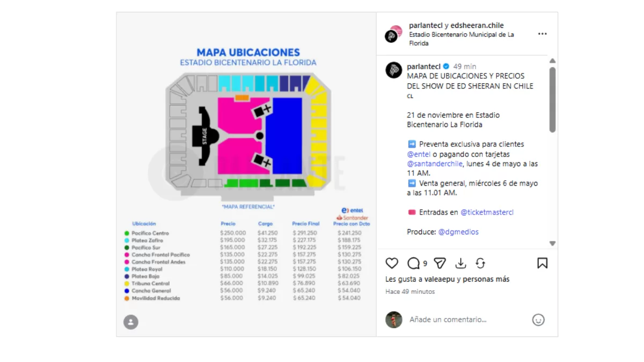Open edsheeran.chile profile in header
The image size is (644, 362).
pyautogui.click(x=477, y=25)
